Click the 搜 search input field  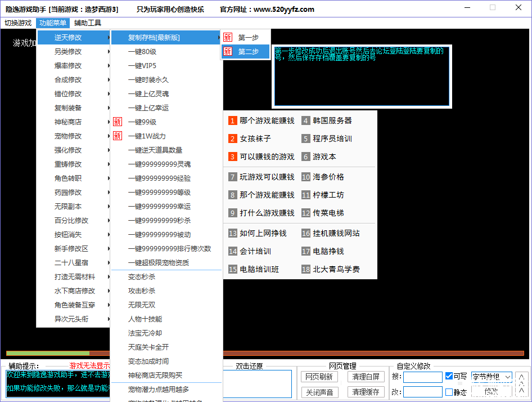423,377
